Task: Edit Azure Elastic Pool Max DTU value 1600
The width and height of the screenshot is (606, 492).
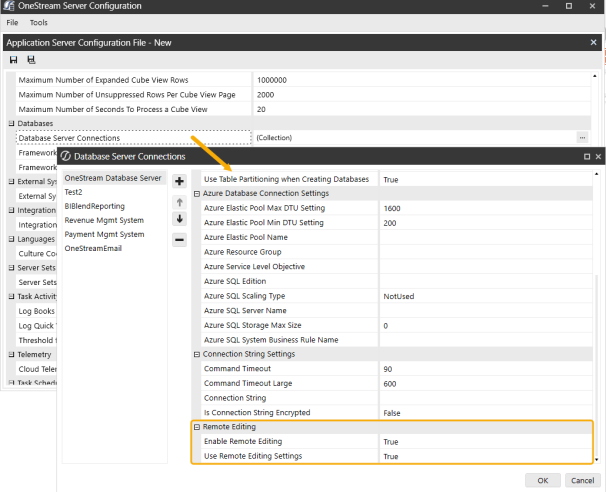Action: (x=486, y=208)
